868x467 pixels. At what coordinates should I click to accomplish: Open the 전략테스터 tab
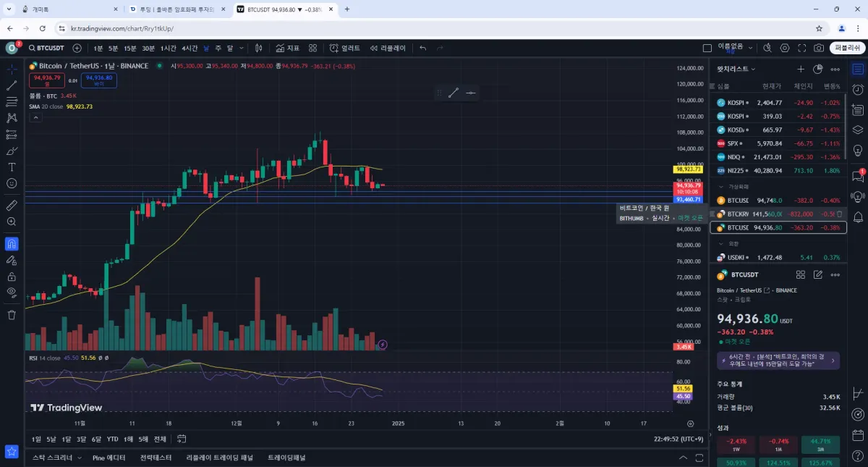point(156,458)
